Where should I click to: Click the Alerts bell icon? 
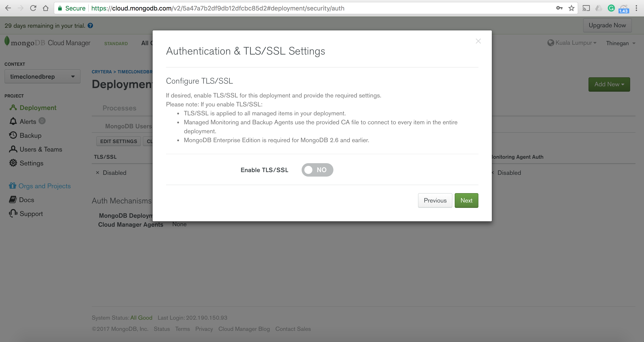click(13, 121)
